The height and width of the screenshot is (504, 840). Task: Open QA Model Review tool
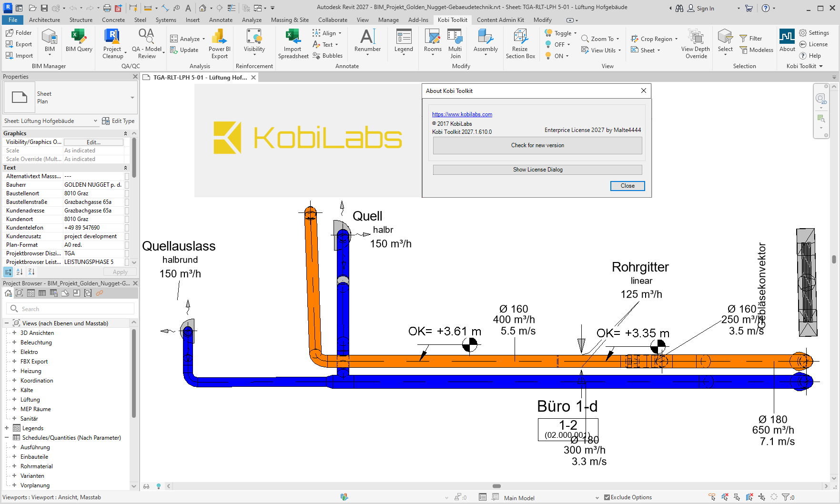(x=147, y=43)
